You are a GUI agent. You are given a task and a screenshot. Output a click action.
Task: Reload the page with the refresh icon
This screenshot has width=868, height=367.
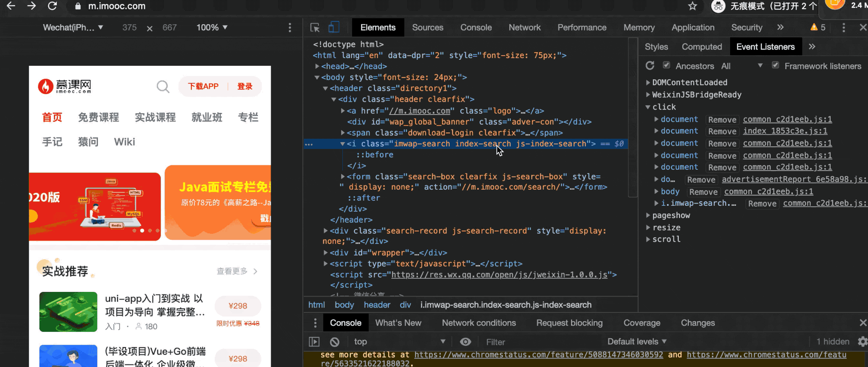pyautogui.click(x=52, y=6)
